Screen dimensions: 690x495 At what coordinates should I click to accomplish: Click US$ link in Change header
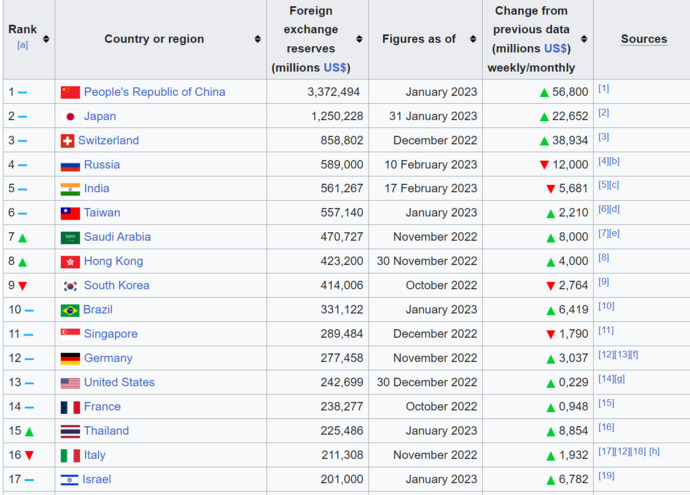(x=555, y=48)
